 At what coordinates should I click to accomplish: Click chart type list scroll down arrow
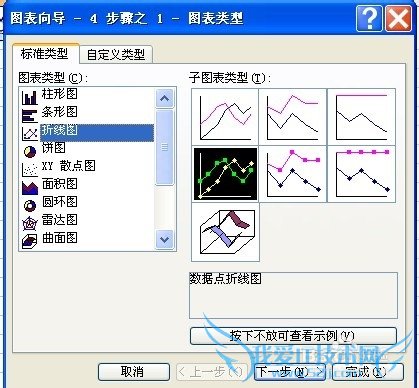pyautogui.click(x=164, y=239)
